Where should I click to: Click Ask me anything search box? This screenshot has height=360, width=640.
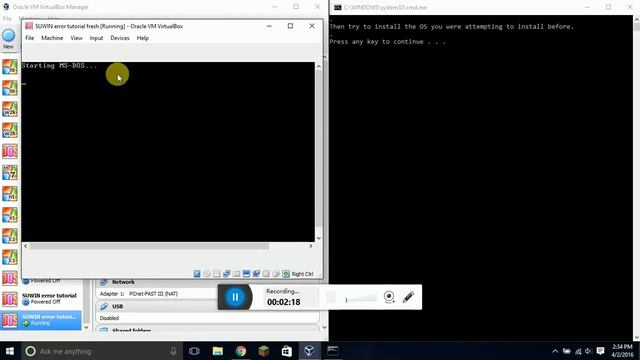coord(100,351)
